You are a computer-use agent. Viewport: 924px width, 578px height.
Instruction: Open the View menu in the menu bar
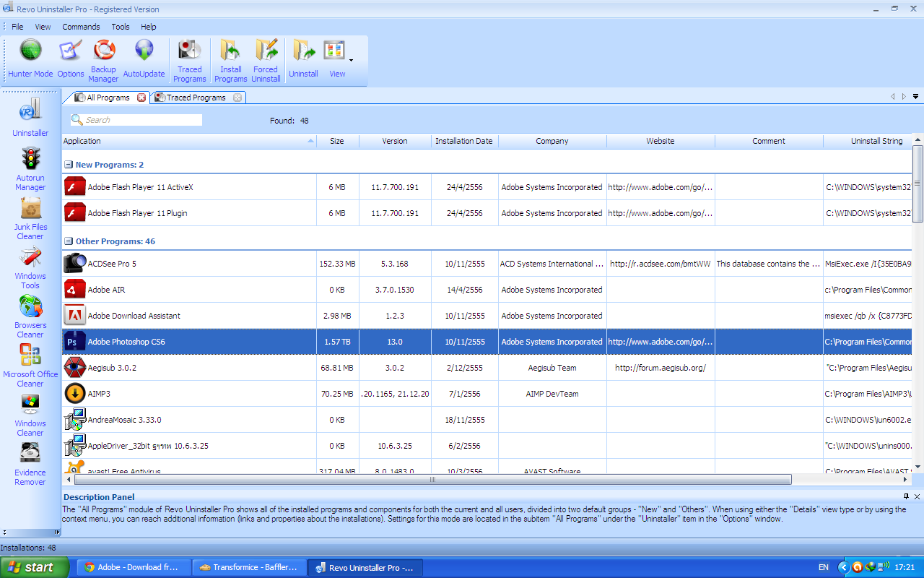43,27
